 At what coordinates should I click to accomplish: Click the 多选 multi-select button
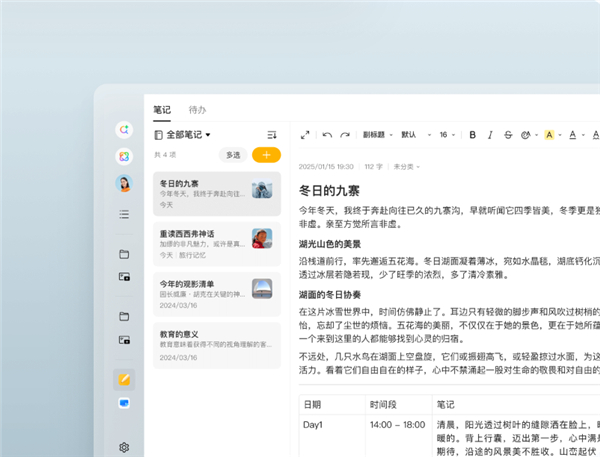233,155
